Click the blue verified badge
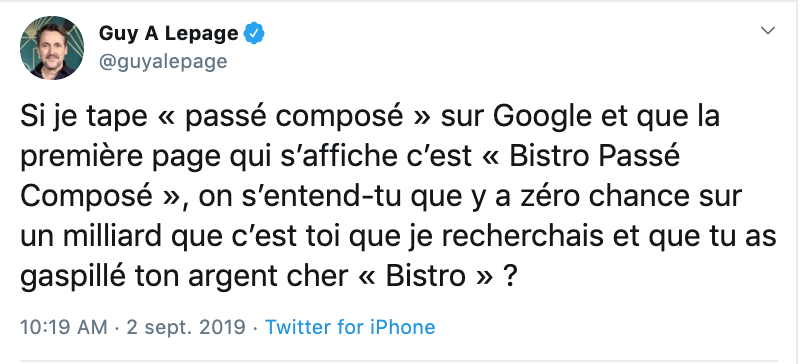 click(254, 34)
